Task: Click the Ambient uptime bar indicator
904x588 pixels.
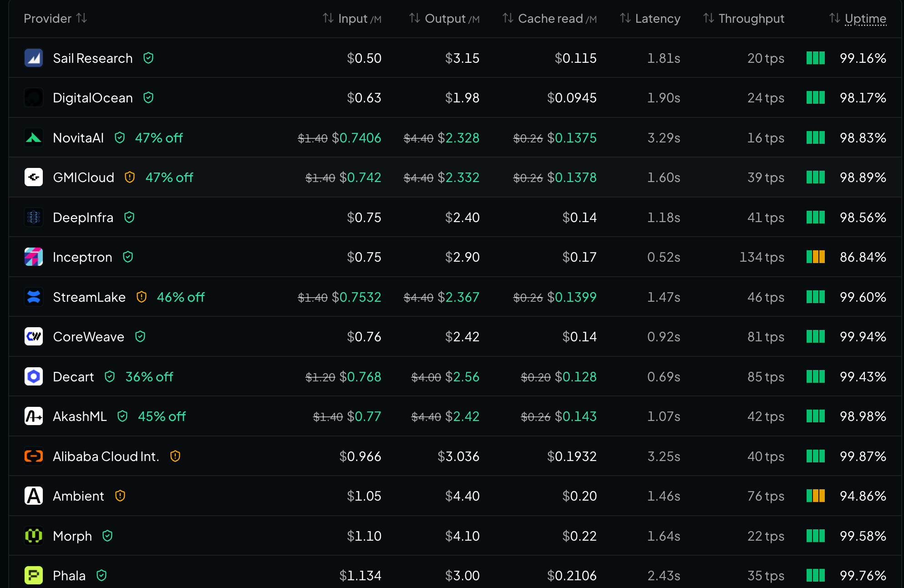Action: click(816, 496)
